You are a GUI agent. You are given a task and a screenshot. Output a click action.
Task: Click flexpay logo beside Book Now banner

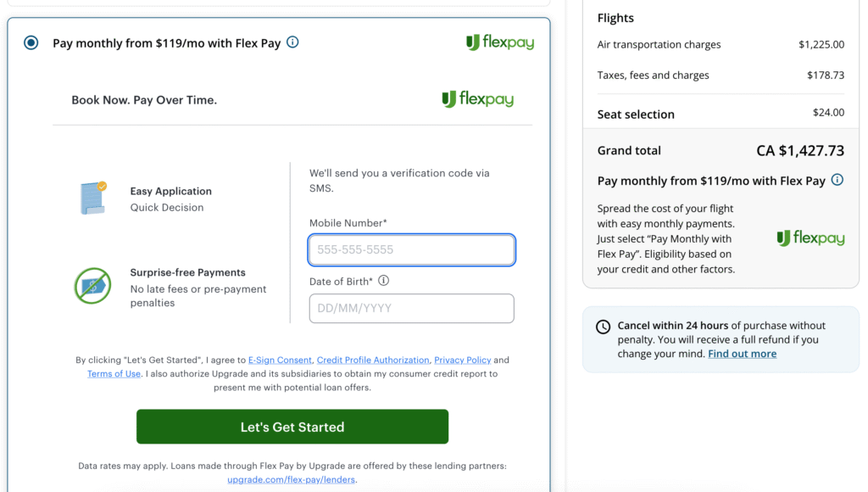(478, 99)
